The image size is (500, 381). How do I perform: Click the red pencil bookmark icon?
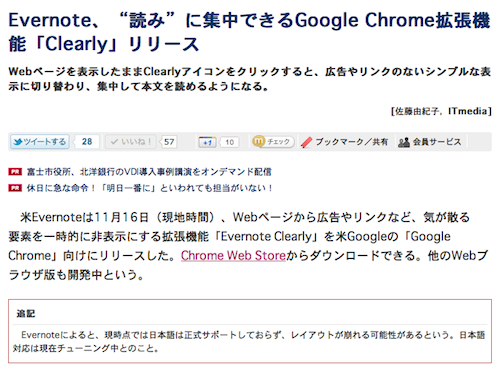[x=306, y=142]
